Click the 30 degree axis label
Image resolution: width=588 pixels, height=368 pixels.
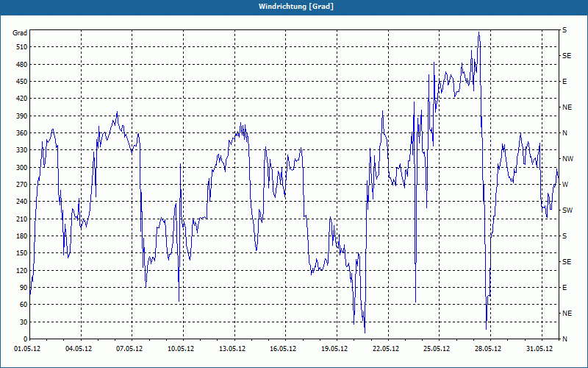[x=24, y=322]
